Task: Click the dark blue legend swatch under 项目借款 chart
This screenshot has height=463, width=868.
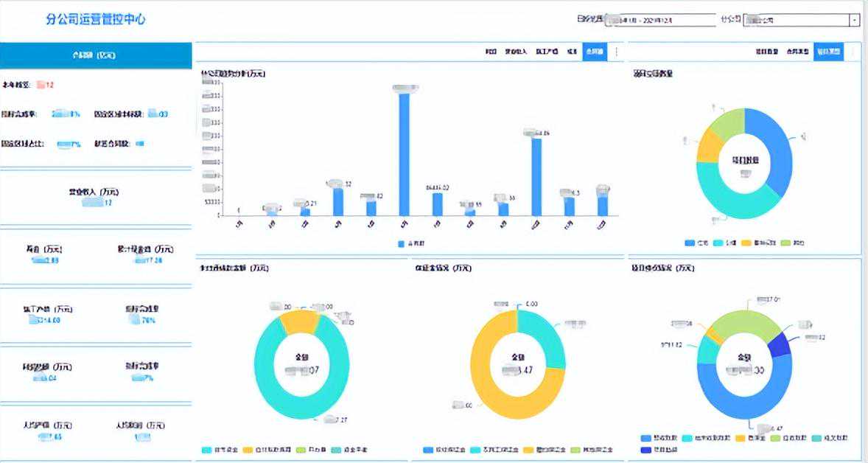Action: tap(646, 449)
